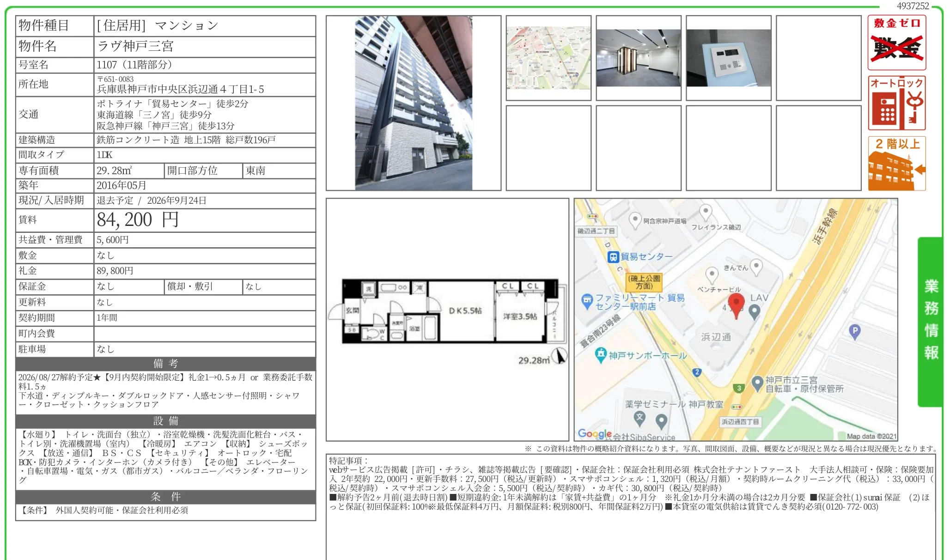Viewport: 950px width, 560px height.
Task: Click the 条件 section header
Action: pyautogui.click(x=166, y=497)
